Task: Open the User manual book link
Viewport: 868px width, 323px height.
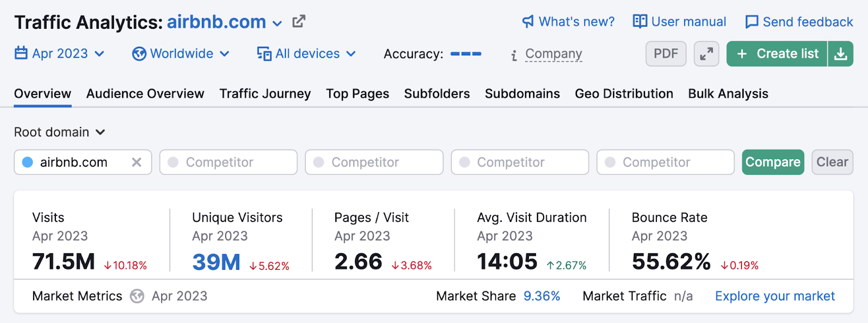Action: (679, 22)
